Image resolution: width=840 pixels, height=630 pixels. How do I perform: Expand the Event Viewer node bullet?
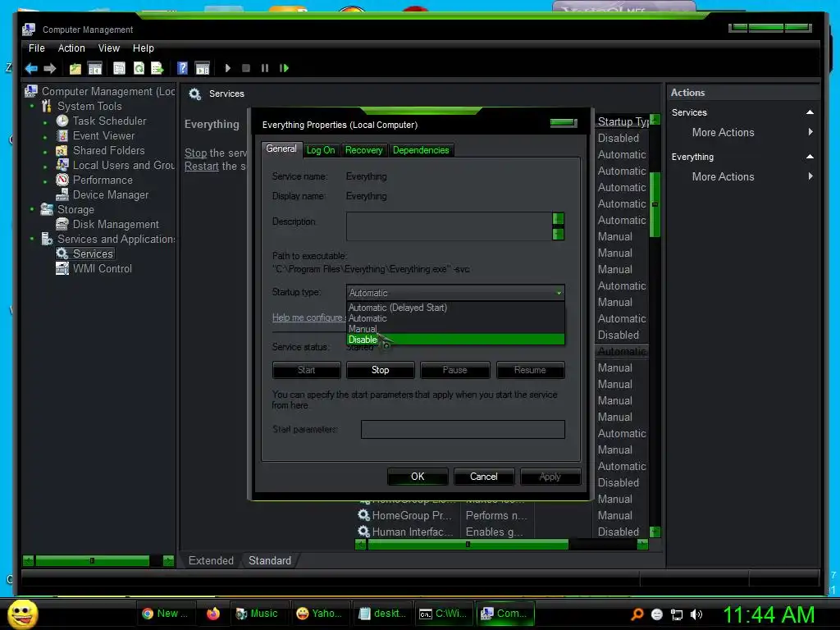(x=45, y=137)
